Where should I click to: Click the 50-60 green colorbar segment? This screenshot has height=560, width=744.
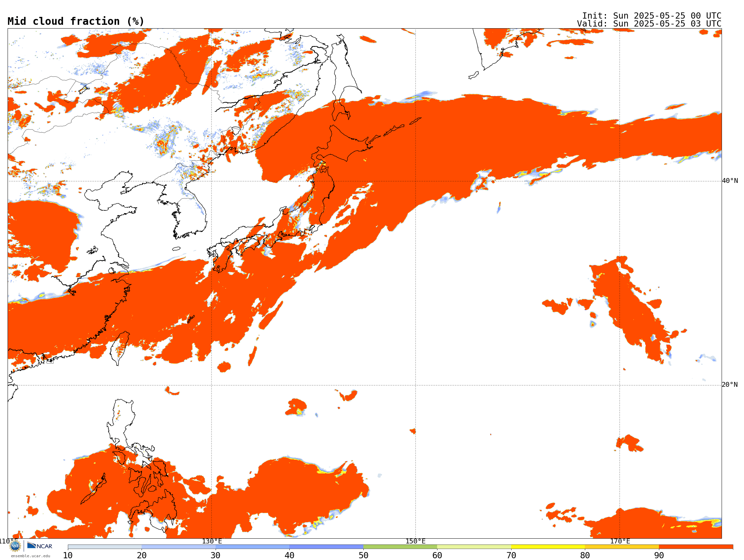pyautogui.click(x=400, y=547)
